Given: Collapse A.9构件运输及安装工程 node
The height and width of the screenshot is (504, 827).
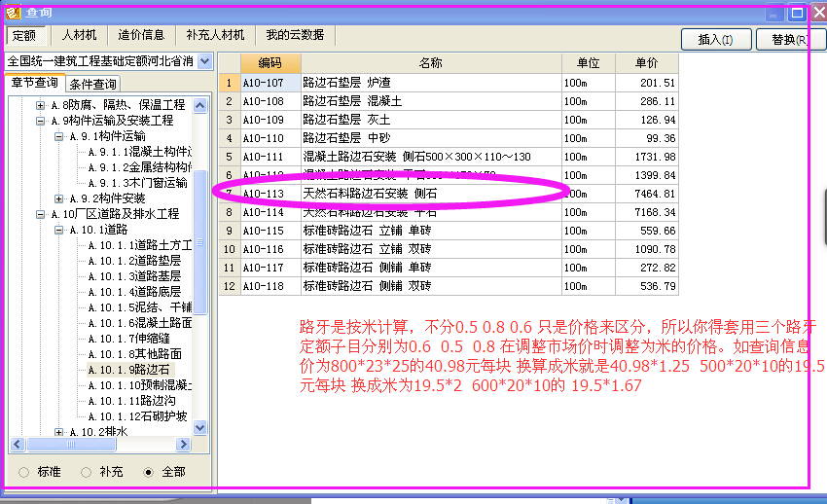Looking at the screenshot, I should 40,121.
